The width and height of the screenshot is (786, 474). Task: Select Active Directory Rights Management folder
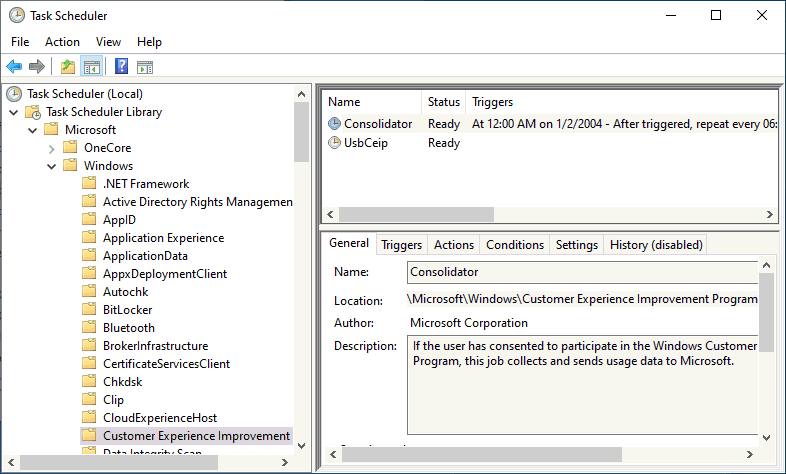click(198, 202)
